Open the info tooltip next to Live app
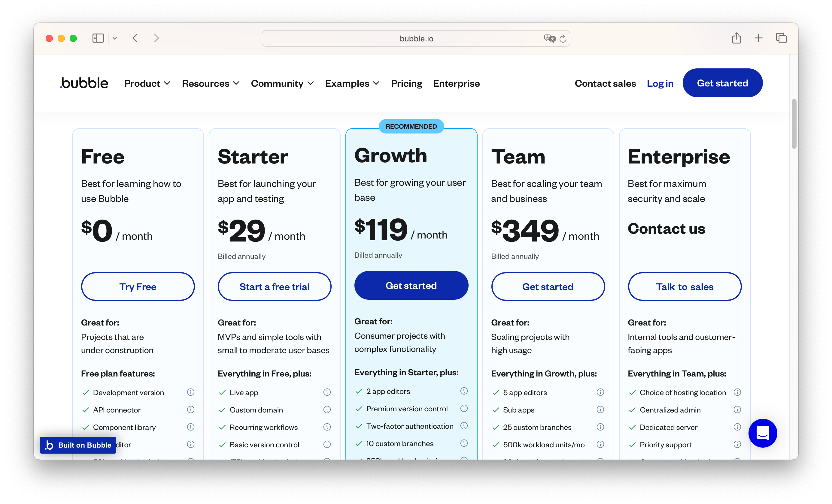 [327, 392]
